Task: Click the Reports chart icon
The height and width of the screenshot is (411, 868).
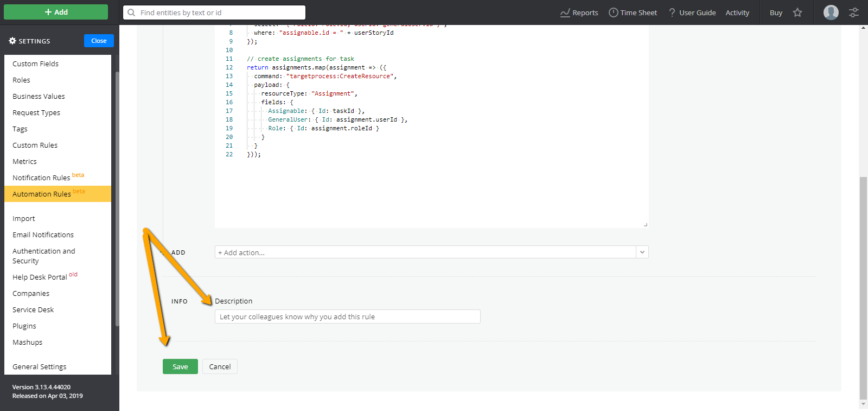Action: click(565, 12)
